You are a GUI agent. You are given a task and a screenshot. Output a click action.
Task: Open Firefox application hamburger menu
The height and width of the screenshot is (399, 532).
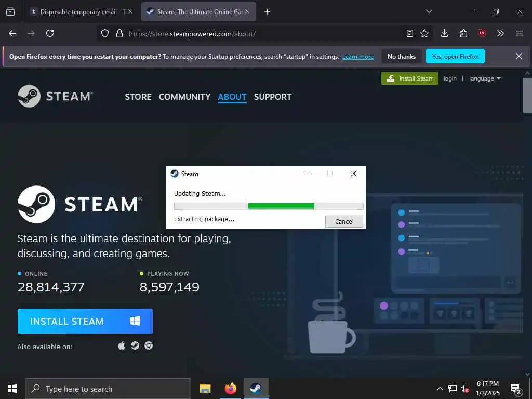(x=520, y=33)
